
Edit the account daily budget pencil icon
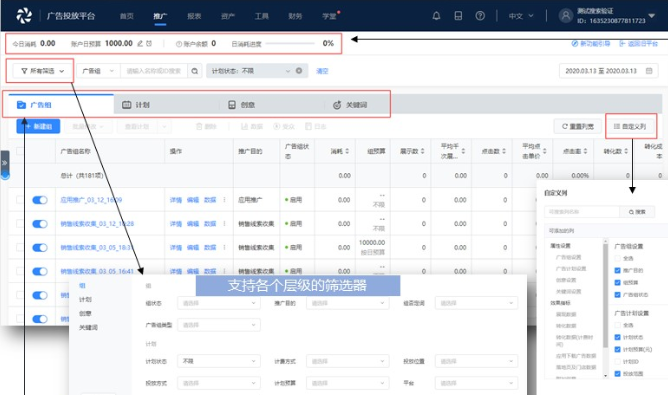pos(140,43)
